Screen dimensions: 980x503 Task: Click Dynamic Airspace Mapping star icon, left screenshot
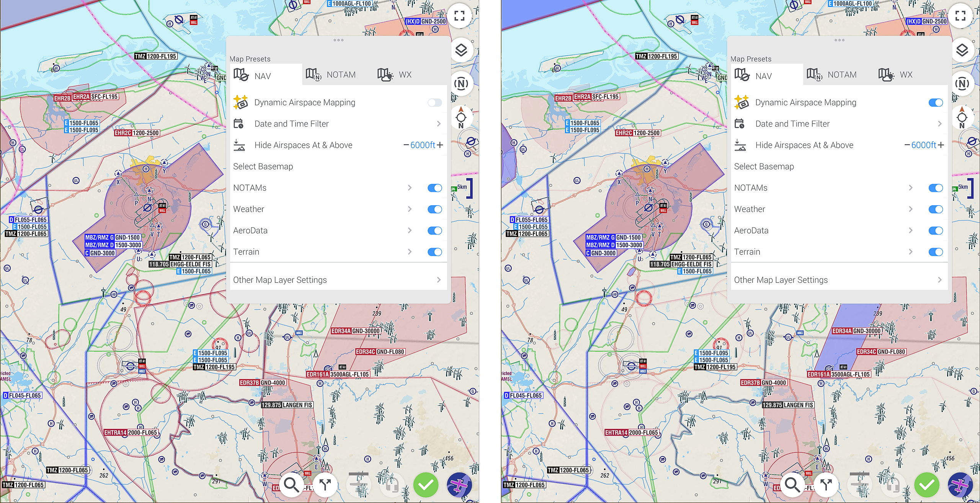[241, 102]
